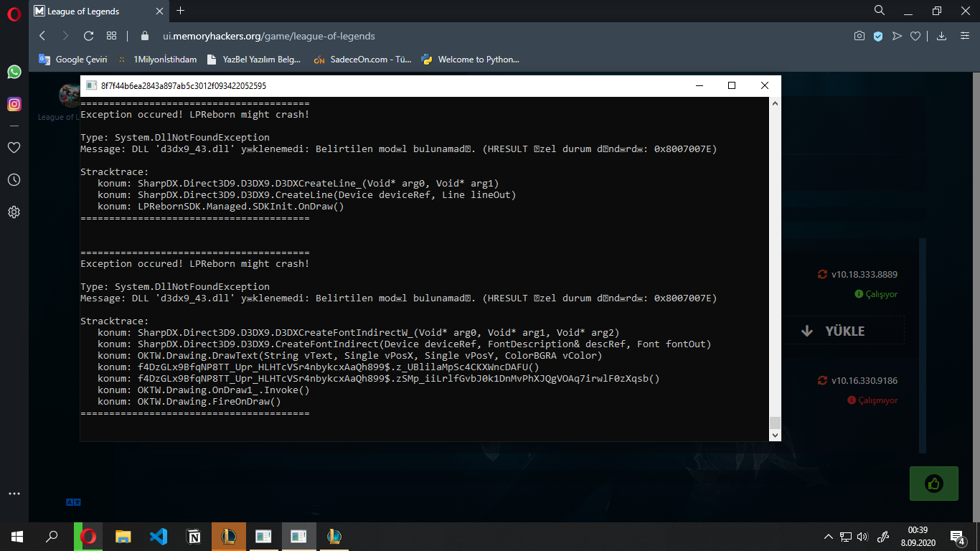Image resolution: width=980 pixels, height=551 pixels.
Task: Click the refresh icon beside v10.16.330.9186
Action: click(822, 380)
